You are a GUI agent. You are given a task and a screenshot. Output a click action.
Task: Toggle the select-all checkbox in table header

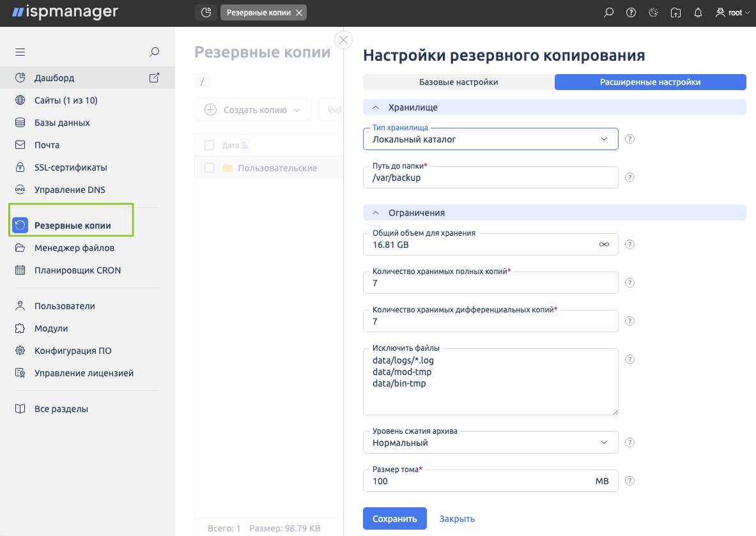209,146
